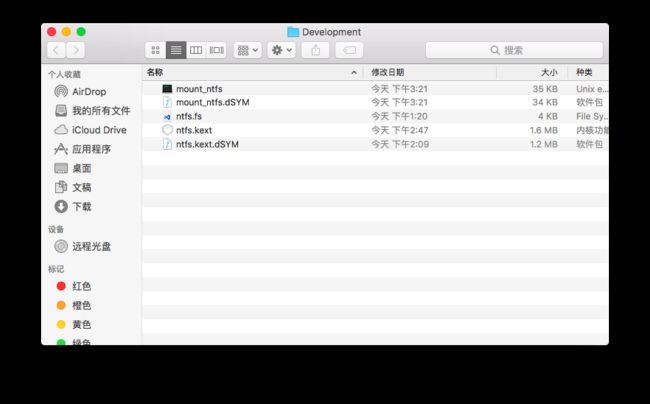Screen dimensions: 650x404
Task: Click the ntfs.fs file icon
Action: pos(167,117)
